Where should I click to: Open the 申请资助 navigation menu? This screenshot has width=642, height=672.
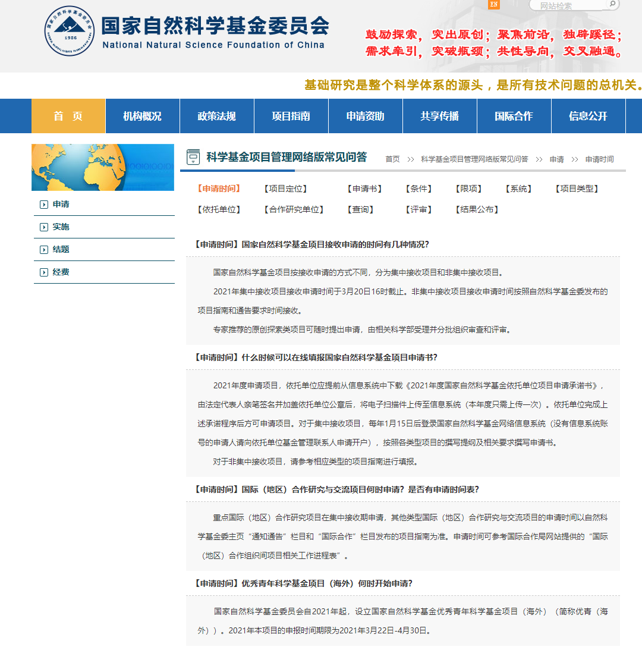click(366, 116)
